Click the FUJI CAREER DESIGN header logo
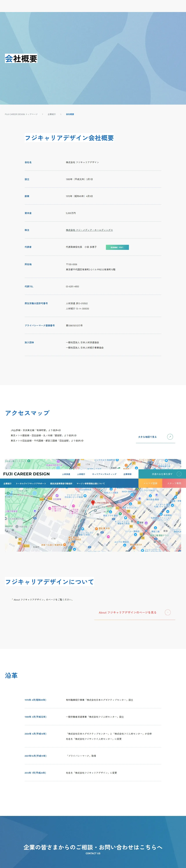Image resolution: width=186 pixels, height=868 pixels. (x=26, y=474)
